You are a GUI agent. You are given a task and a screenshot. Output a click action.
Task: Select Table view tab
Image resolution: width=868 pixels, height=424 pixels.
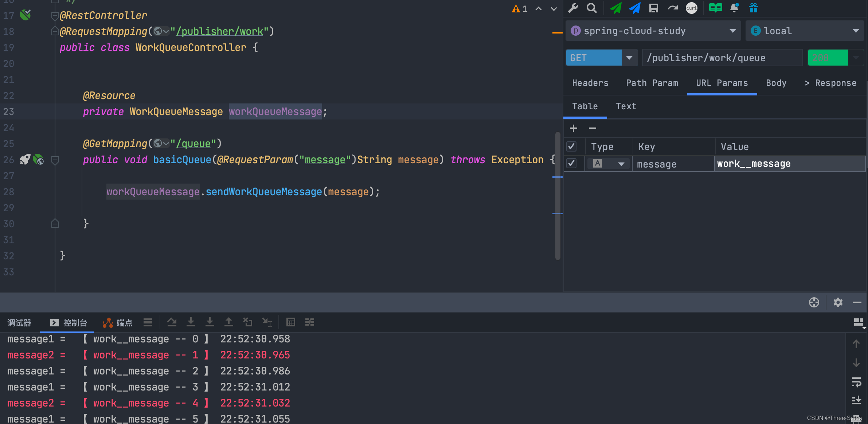tap(585, 106)
